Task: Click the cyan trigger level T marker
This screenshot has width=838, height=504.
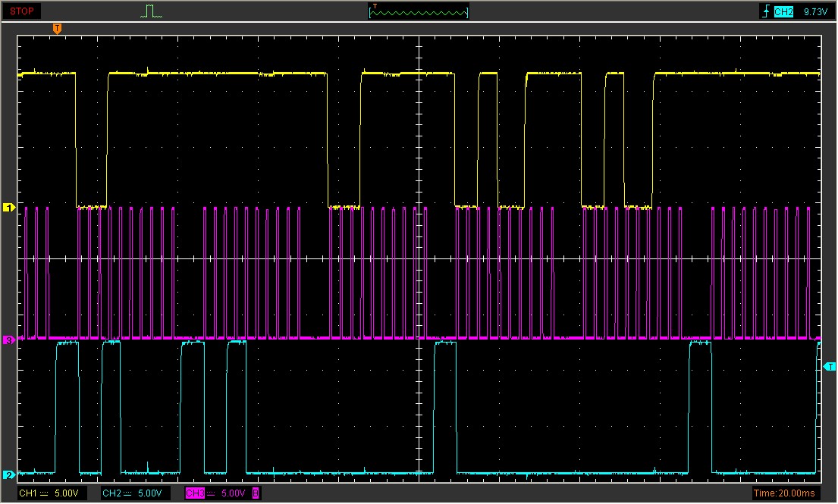Action: (830, 366)
